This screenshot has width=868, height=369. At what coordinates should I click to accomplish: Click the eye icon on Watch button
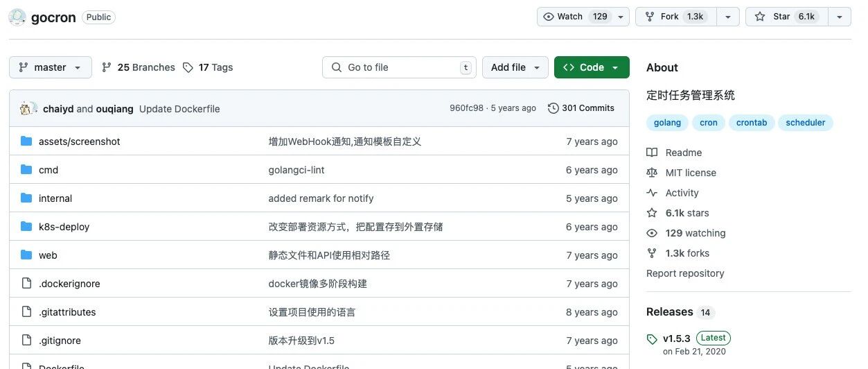[x=549, y=17]
